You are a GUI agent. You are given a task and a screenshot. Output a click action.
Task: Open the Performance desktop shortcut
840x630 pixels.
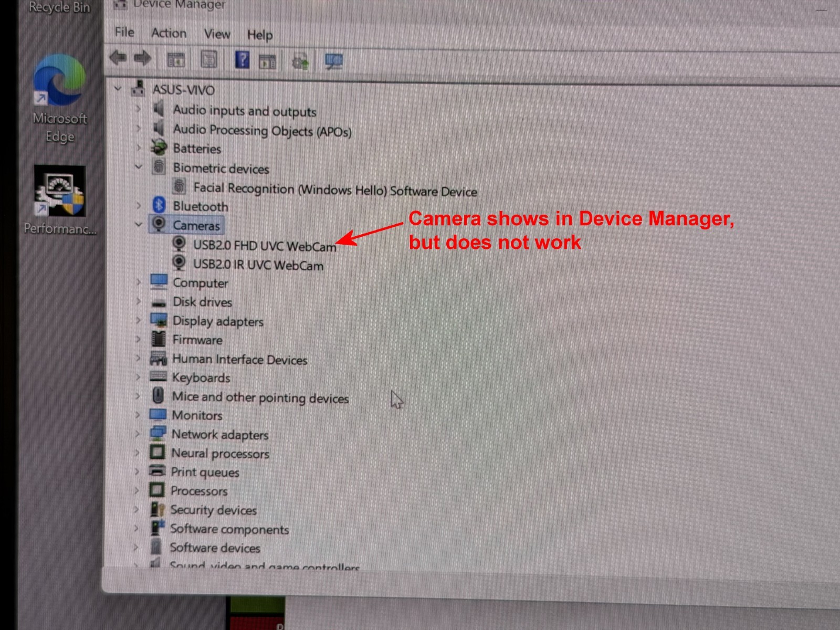[x=60, y=201]
